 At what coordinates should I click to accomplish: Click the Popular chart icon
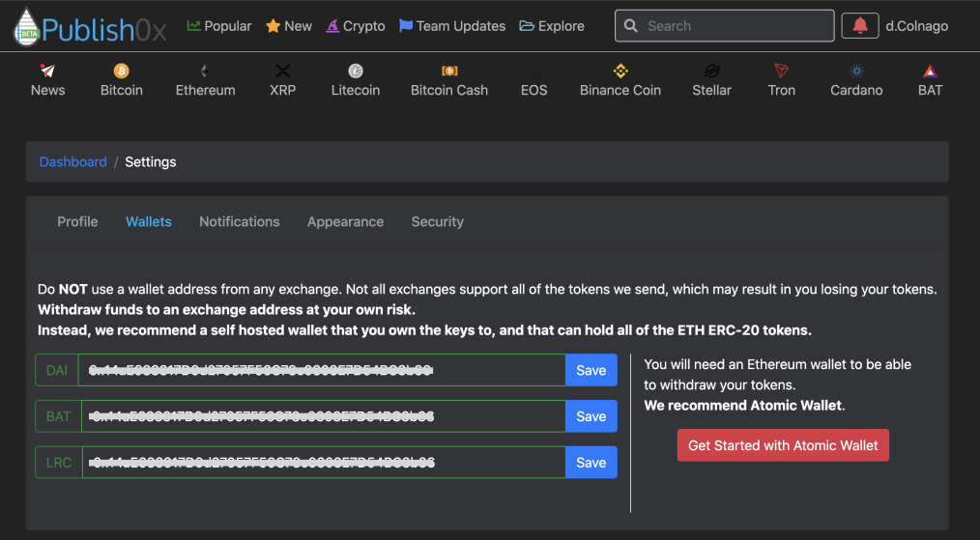click(193, 26)
